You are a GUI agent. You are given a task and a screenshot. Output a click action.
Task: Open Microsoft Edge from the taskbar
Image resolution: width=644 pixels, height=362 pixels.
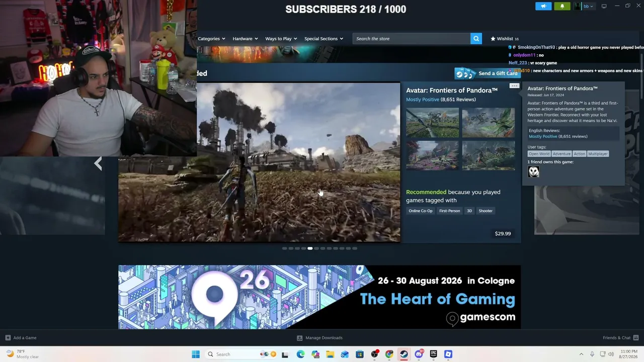click(x=300, y=354)
